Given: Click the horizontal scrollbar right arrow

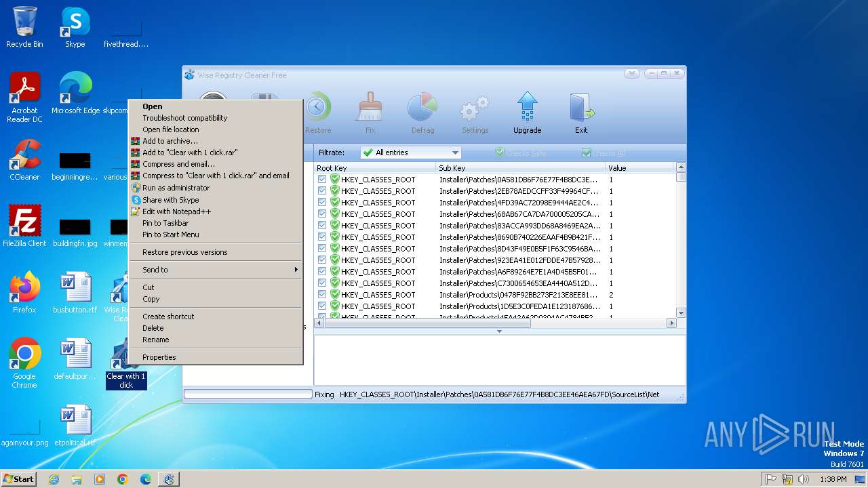Looking at the screenshot, I should (x=671, y=323).
